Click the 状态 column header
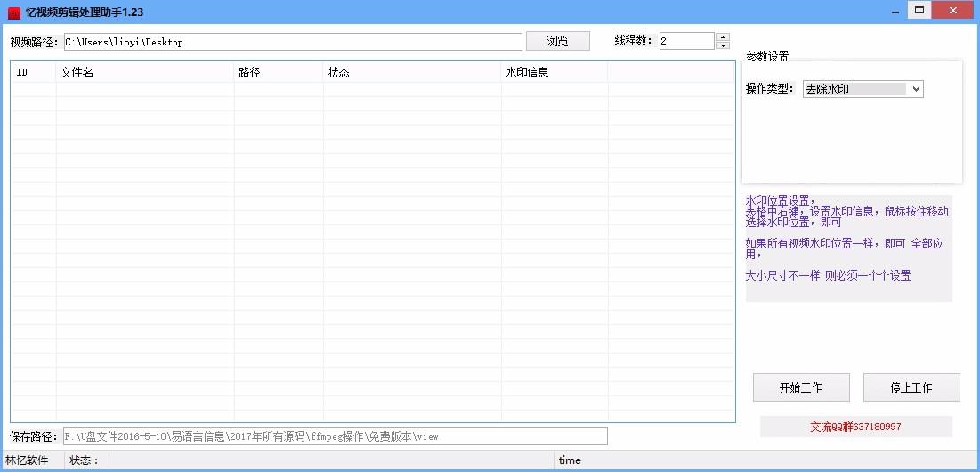Viewport: 980px width, 472px height. coord(412,72)
